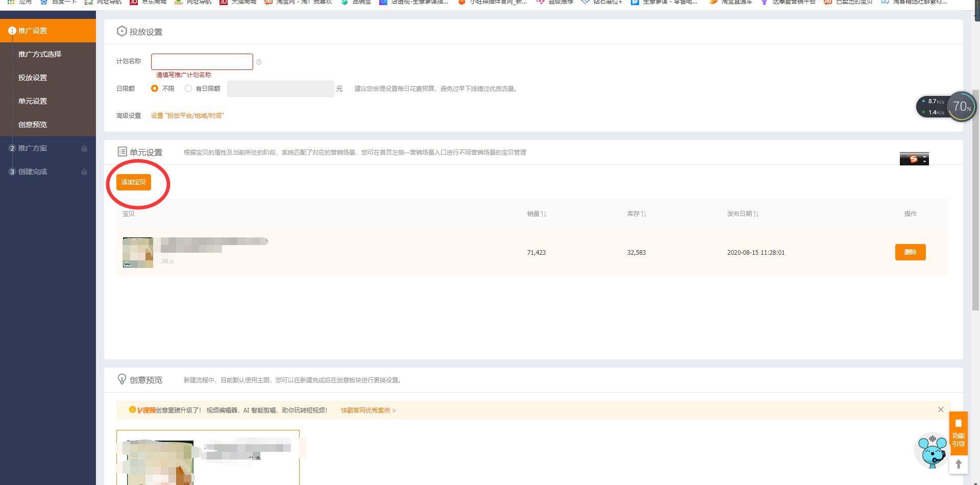Viewport: 980px width, 485px height.
Task: Click the 计划名称 field label
Action: 129,61
